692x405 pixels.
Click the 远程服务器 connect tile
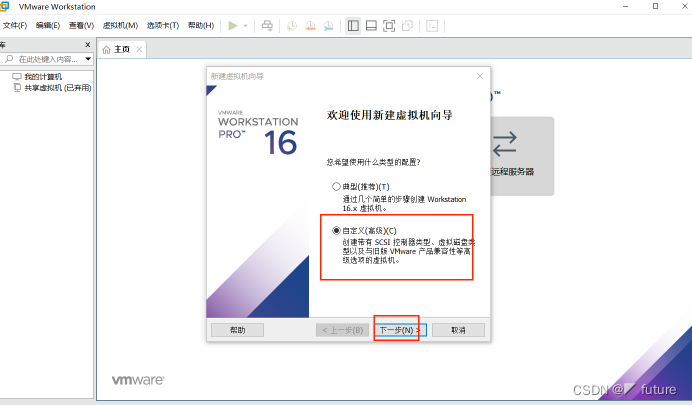[x=522, y=156]
